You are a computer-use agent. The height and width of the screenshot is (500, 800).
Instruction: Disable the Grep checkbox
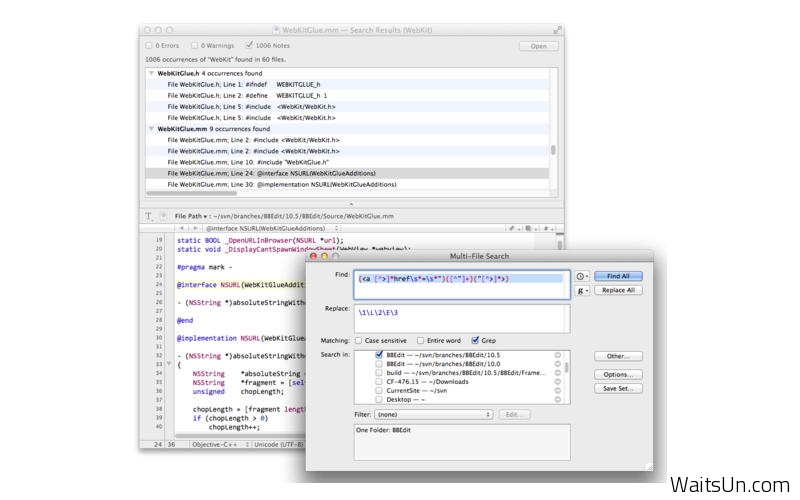tap(475, 340)
